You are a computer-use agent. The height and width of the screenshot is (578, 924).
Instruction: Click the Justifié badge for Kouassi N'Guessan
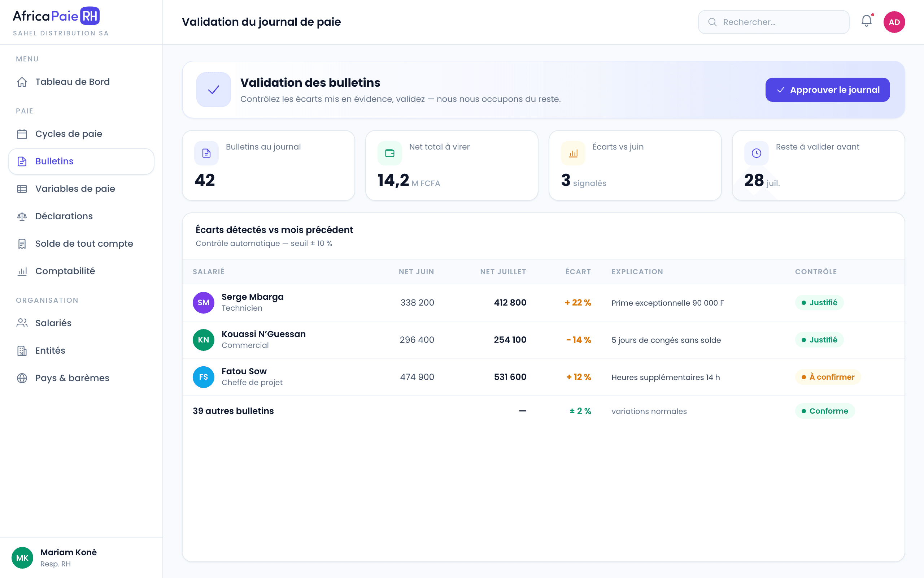click(819, 340)
